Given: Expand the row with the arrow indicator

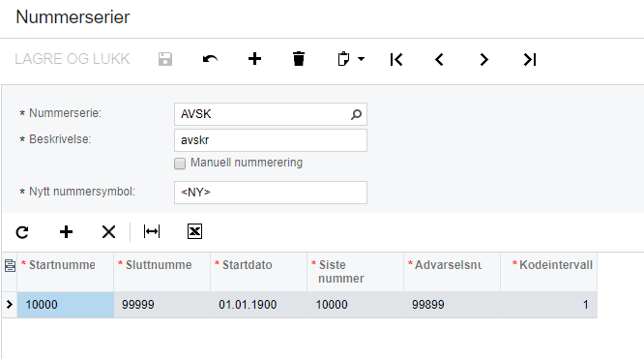Looking at the screenshot, I should 10,304.
